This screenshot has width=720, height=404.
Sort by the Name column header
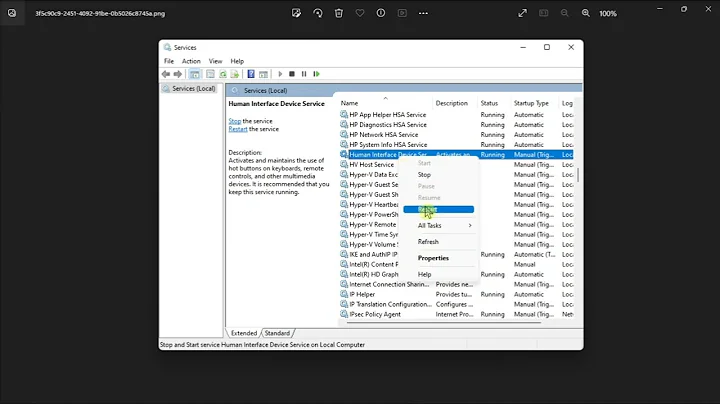tap(385, 103)
